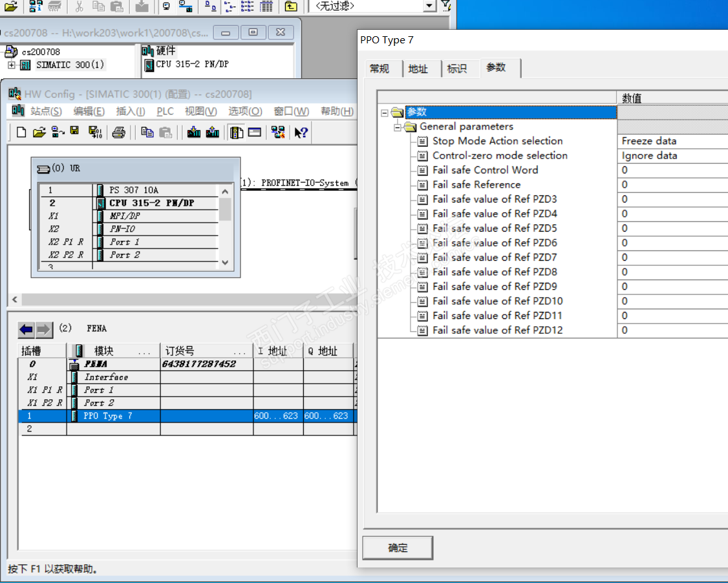Viewport: 728px width, 583px height.
Task: Select the CPU 315-2 PN/DP row in UR rack
Action: click(x=128, y=203)
